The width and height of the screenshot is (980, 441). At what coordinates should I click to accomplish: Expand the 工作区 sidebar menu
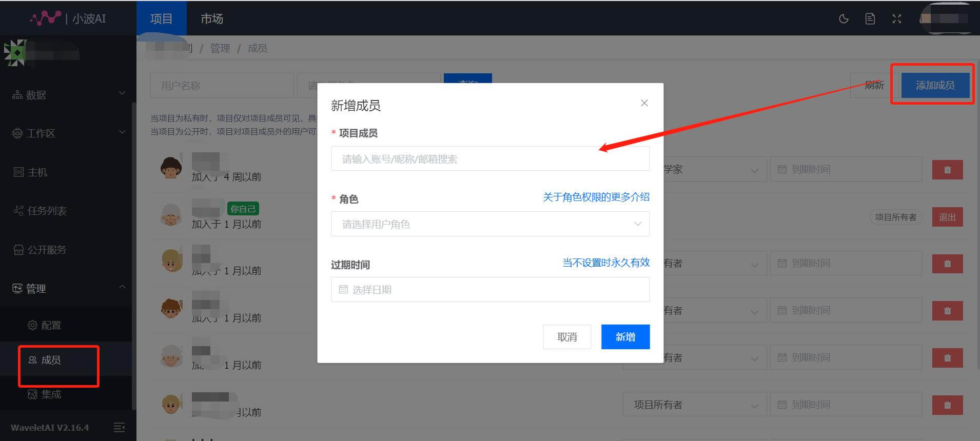(x=68, y=133)
